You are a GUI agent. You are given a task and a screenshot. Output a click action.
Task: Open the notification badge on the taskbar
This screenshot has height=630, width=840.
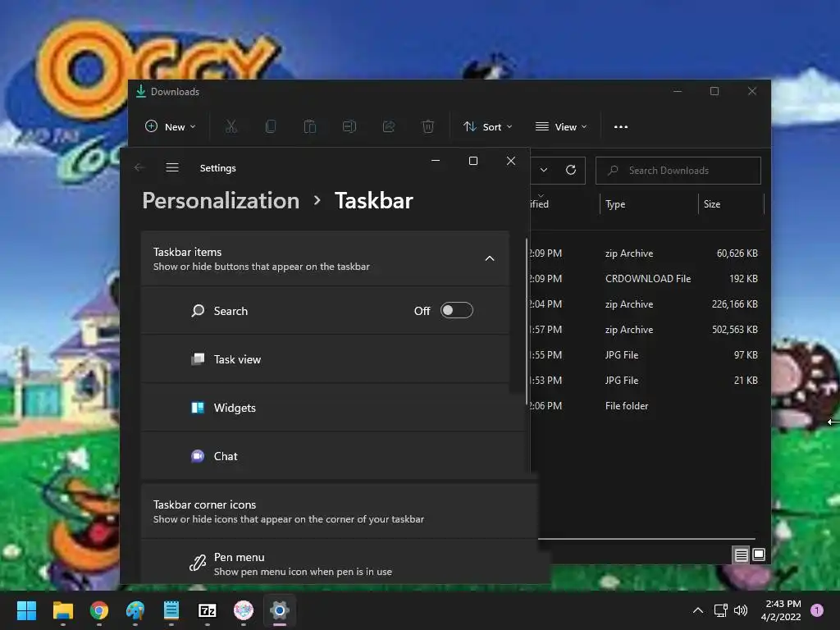pos(817,610)
